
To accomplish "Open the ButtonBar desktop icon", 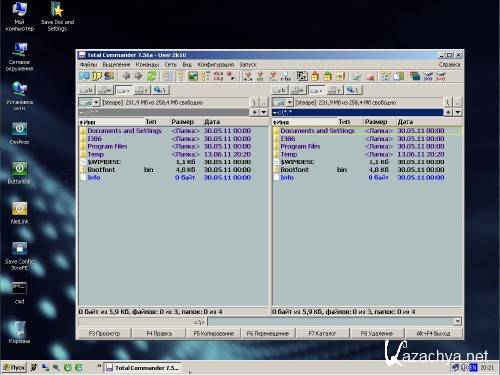I will 19,173.
